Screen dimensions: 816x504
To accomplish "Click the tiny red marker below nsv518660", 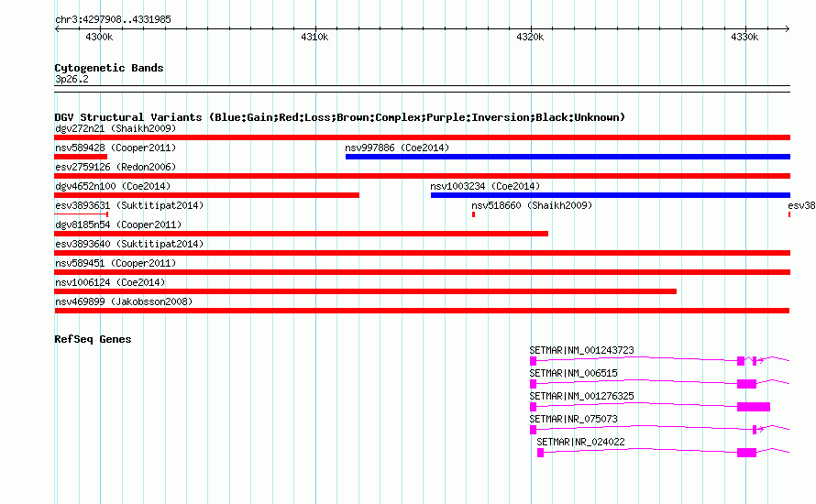I will point(474,214).
